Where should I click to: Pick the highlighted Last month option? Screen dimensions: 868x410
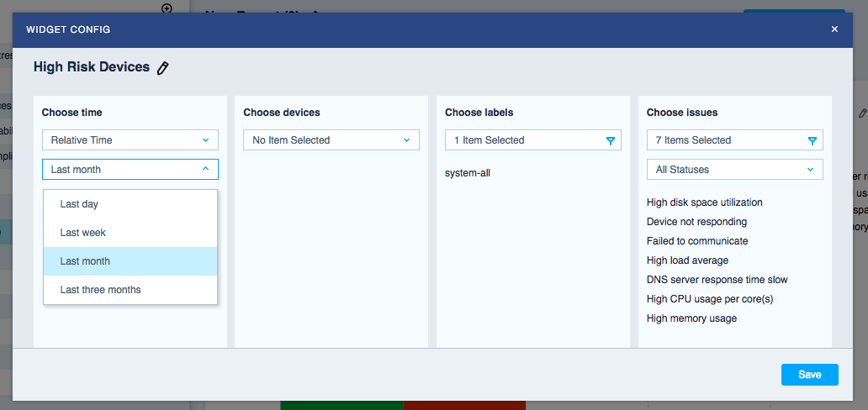tap(85, 261)
